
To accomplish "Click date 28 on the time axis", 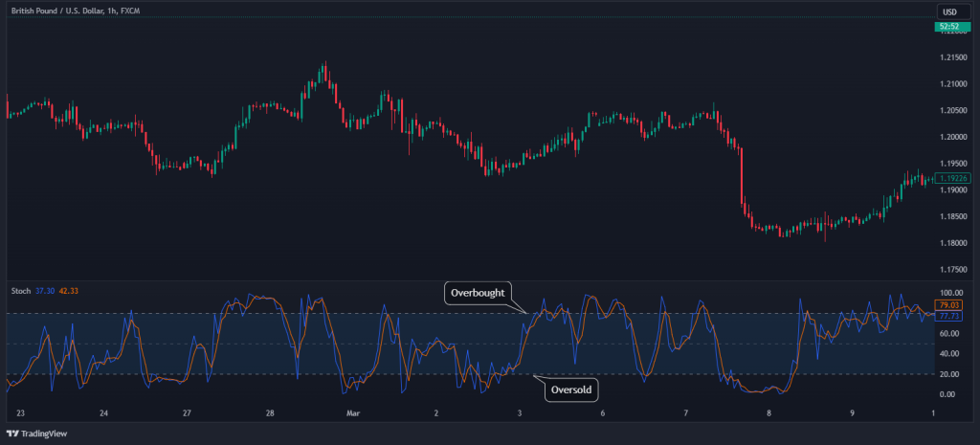I will (271, 413).
